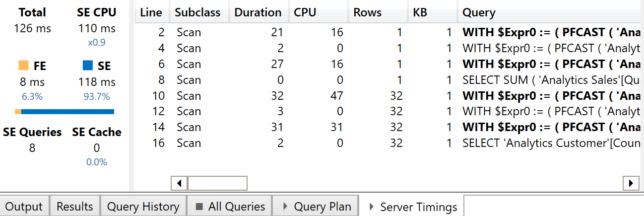This screenshot has height=216, width=644.
Task: Switch to the Results tab
Action: [75, 206]
